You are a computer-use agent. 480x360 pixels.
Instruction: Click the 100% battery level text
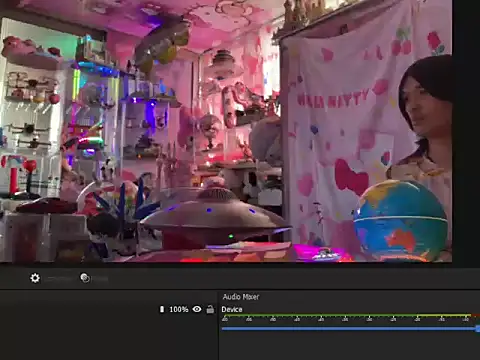coord(179,309)
